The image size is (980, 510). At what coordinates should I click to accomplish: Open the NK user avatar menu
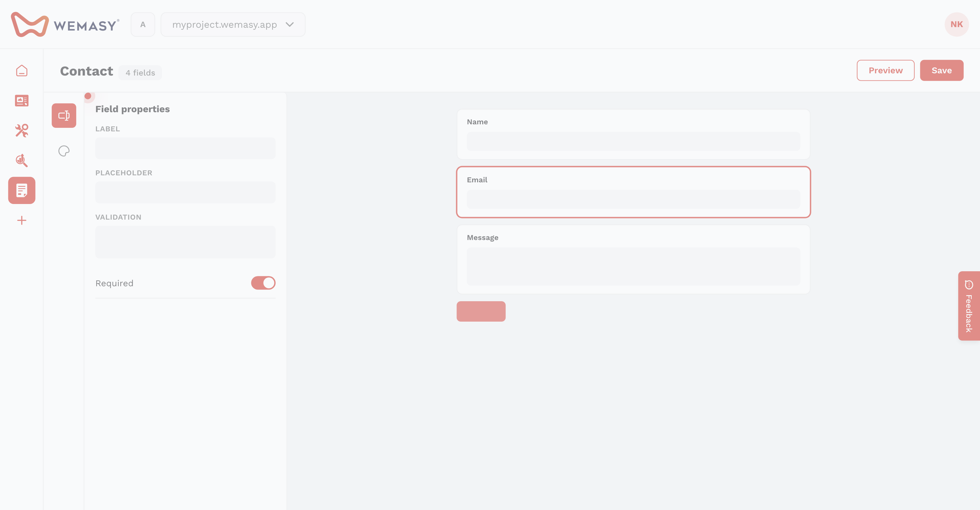[x=956, y=24]
